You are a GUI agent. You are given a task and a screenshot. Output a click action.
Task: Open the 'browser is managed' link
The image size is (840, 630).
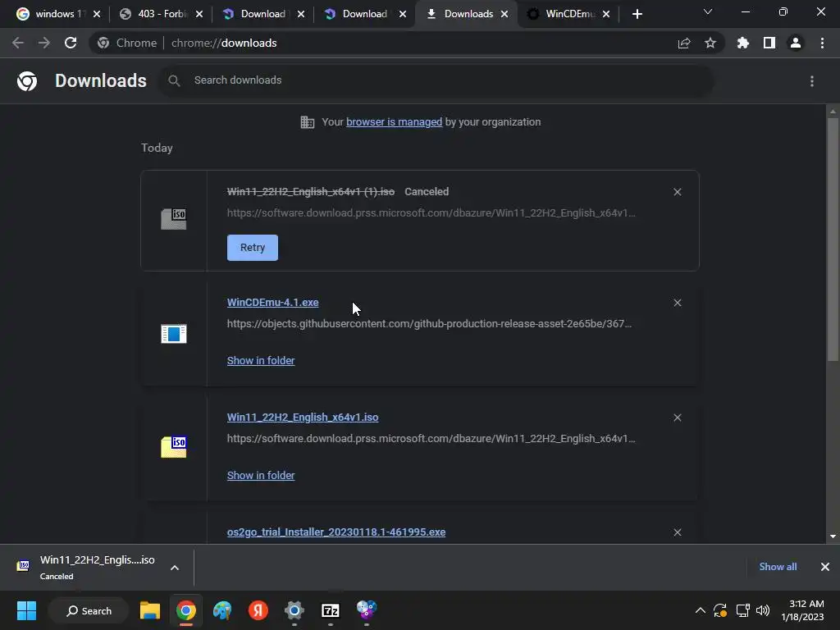pos(395,122)
